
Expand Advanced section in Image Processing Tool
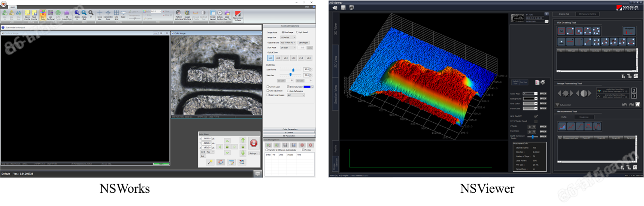click(x=562, y=105)
